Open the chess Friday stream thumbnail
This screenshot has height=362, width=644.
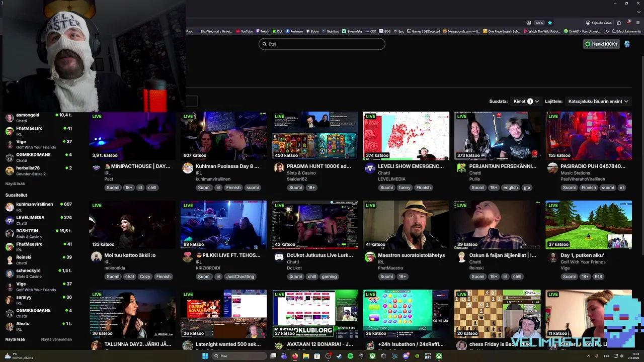tap(498, 314)
